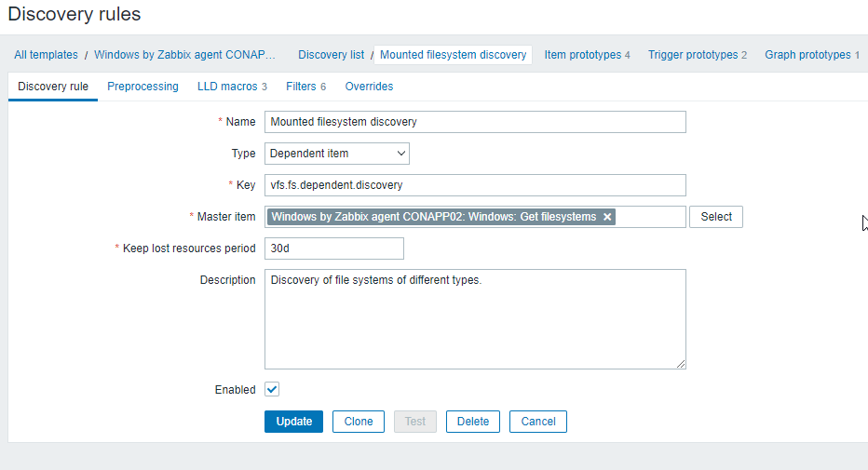
Task: Click the Update button
Action: tap(294, 422)
